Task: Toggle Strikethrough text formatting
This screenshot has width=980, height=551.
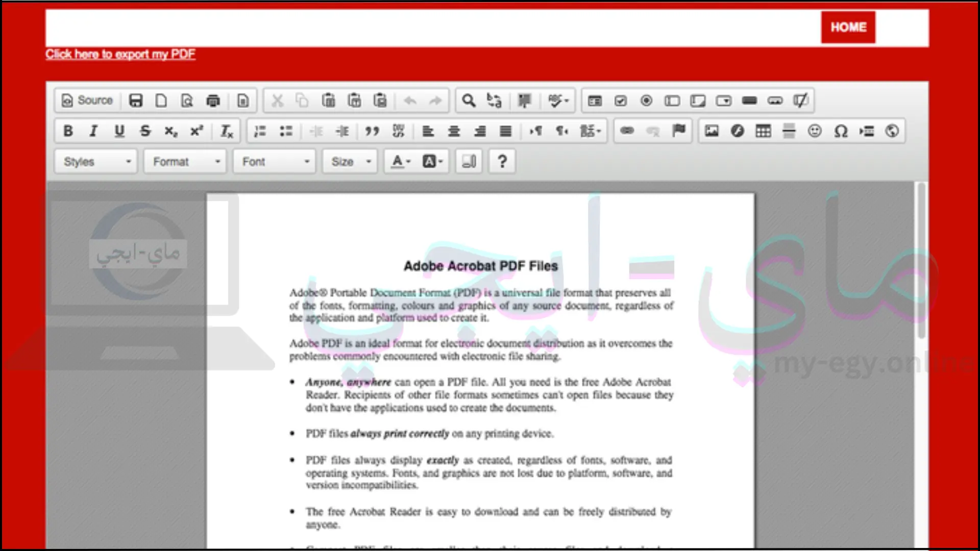Action: [145, 131]
